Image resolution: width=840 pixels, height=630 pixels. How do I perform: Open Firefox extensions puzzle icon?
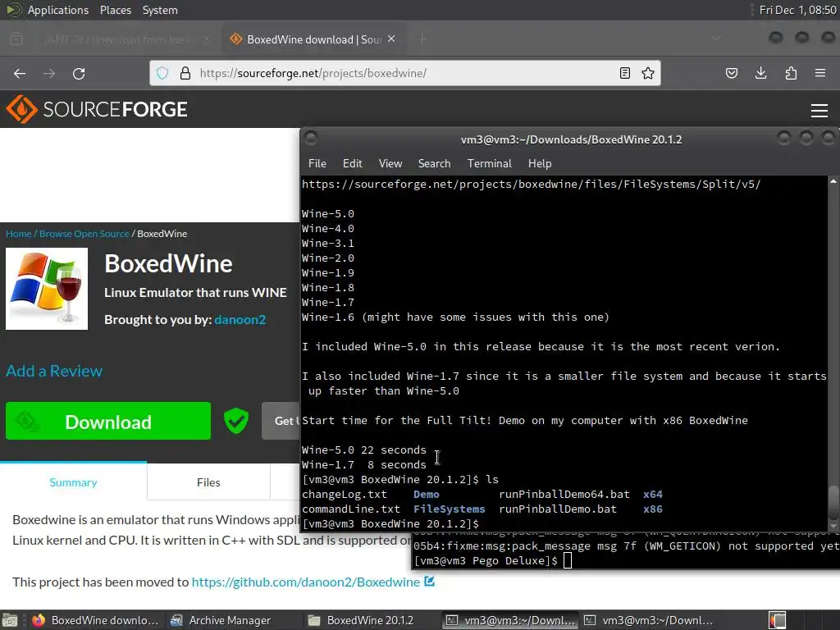791,73
